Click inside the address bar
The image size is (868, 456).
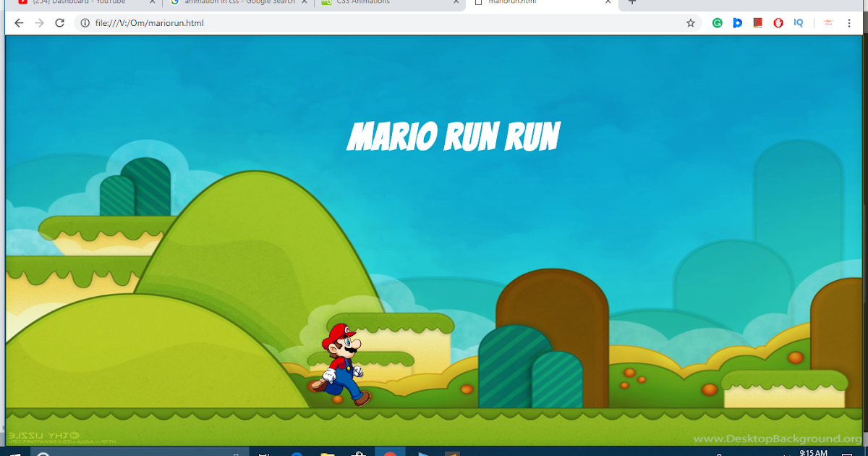pos(289,22)
